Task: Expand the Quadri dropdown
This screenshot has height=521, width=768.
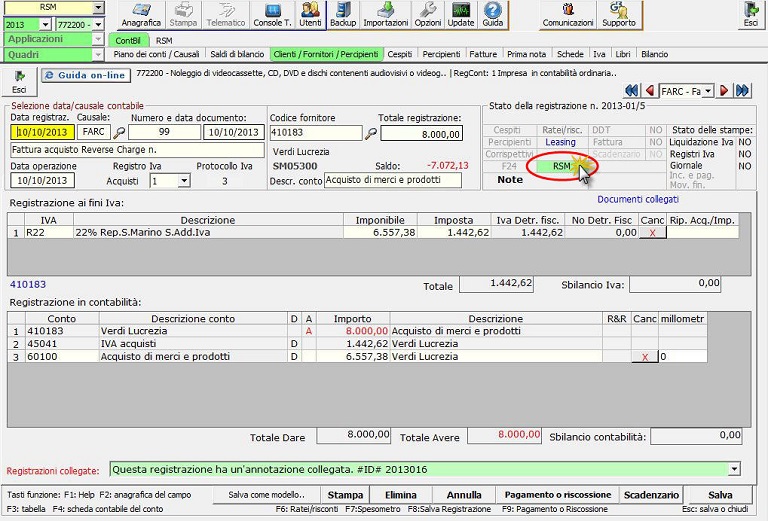Action: [x=98, y=55]
